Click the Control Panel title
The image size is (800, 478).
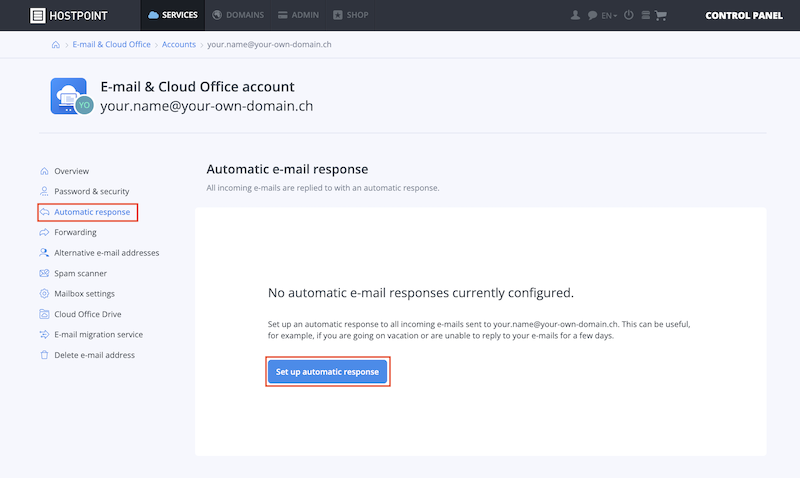tap(743, 16)
